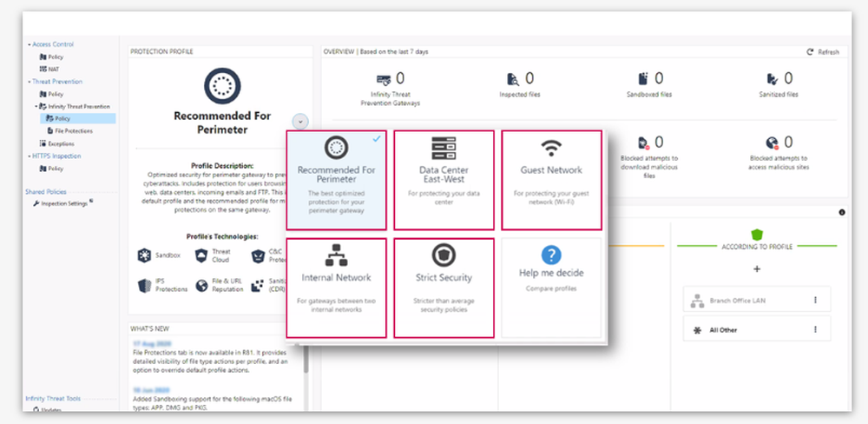This screenshot has width=868, height=424.
Task: Open File Protections in the sidebar
Action: click(69, 131)
